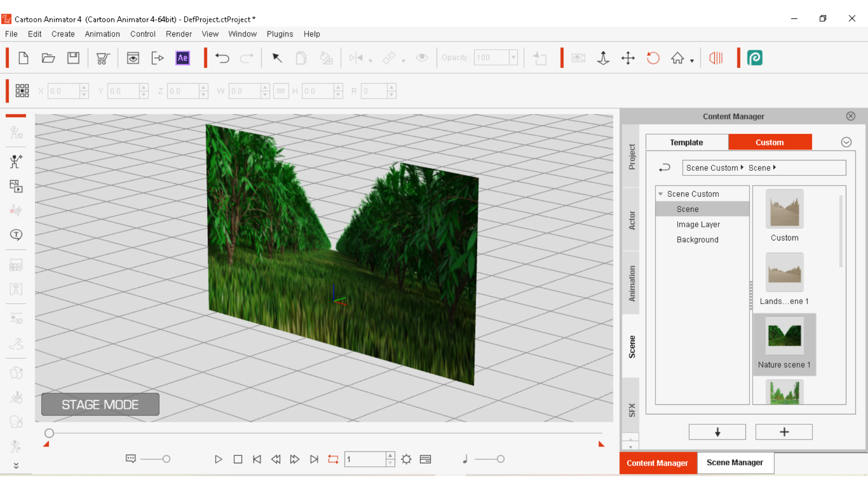Click the Open Project folder icon
This screenshot has width=868, height=488.
(x=48, y=58)
